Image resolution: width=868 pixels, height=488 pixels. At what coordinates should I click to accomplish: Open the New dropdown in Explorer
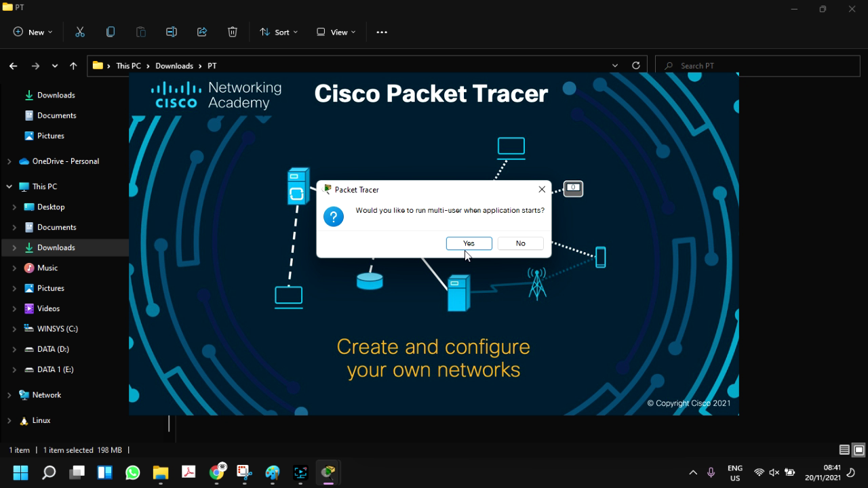point(33,32)
